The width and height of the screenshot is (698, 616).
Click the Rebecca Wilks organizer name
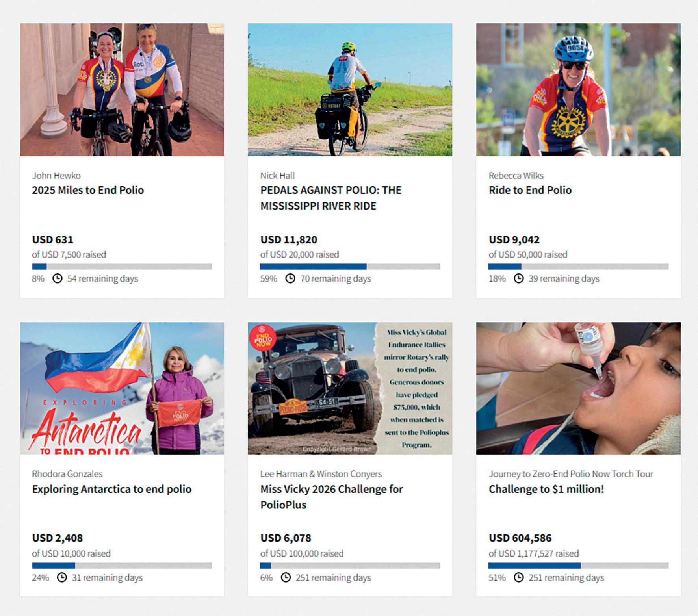(516, 176)
